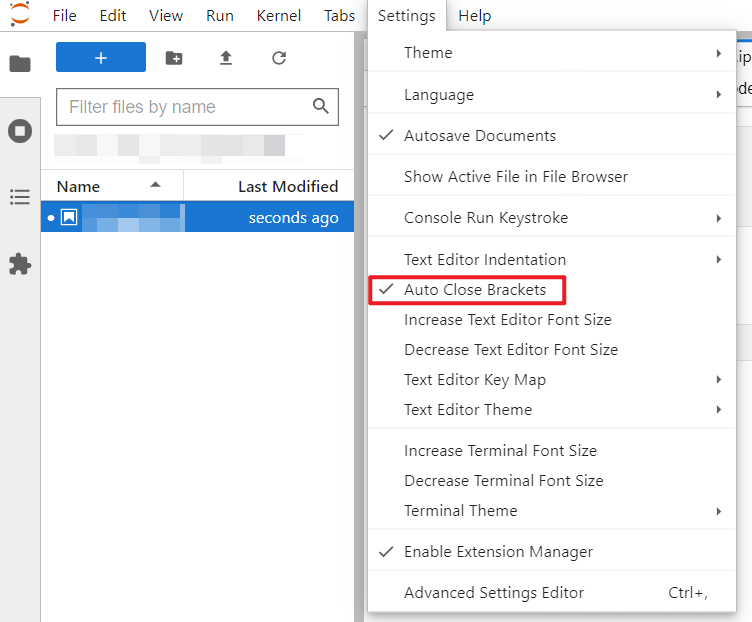The height and width of the screenshot is (622, 752).
Task: Click the Upload Files icon
Action: click(226, 58)
